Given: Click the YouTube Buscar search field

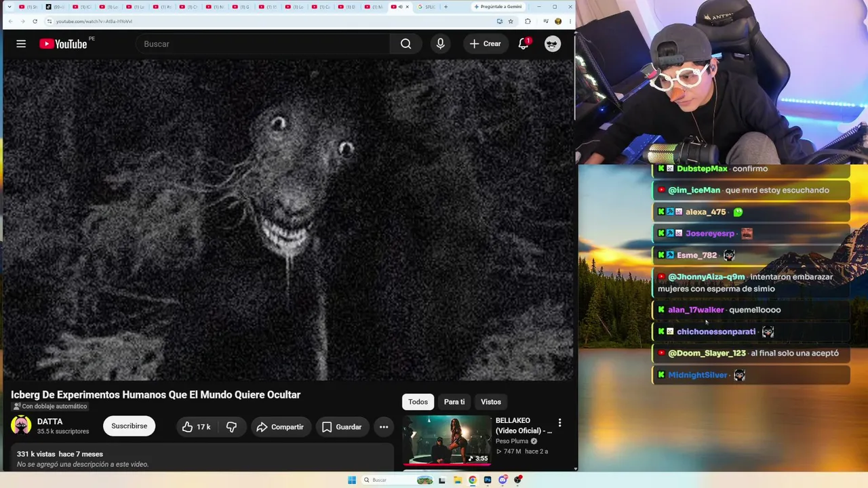Looking at the screenshot, I should 263,44.
